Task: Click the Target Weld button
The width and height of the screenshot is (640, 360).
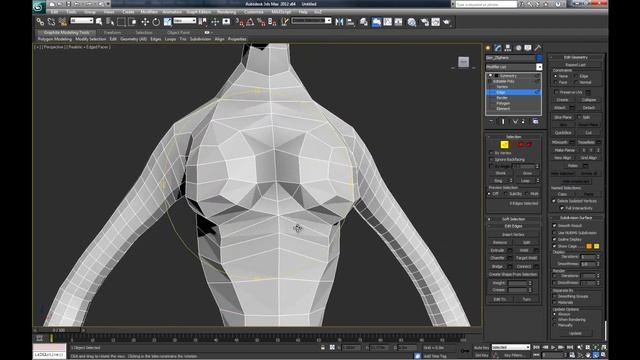Action: pyautogui.click(x=526, y=258)
